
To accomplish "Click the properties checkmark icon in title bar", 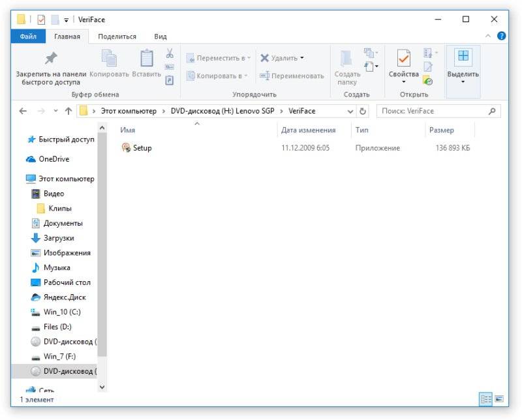I will (41, 20).
